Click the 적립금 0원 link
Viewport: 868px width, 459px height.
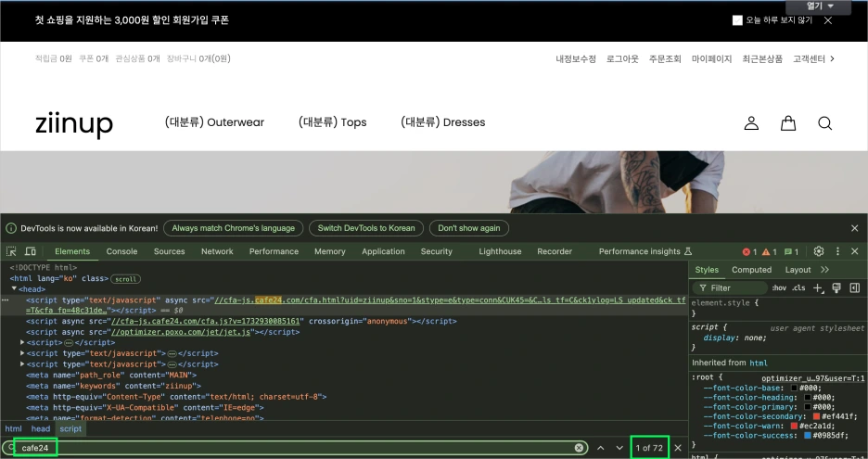coord(53,58)
